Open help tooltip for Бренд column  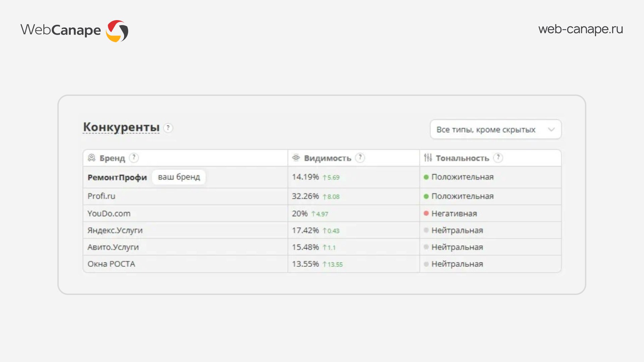(134, 158)
